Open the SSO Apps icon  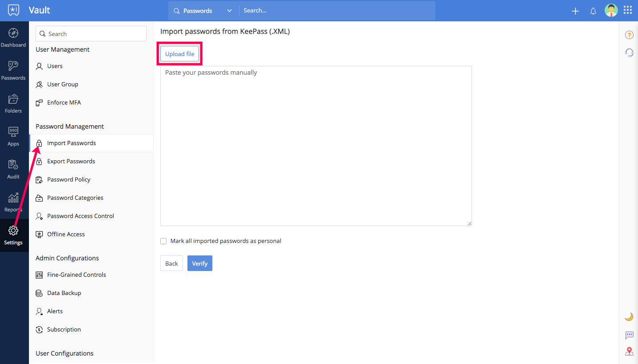coord(13,132)
